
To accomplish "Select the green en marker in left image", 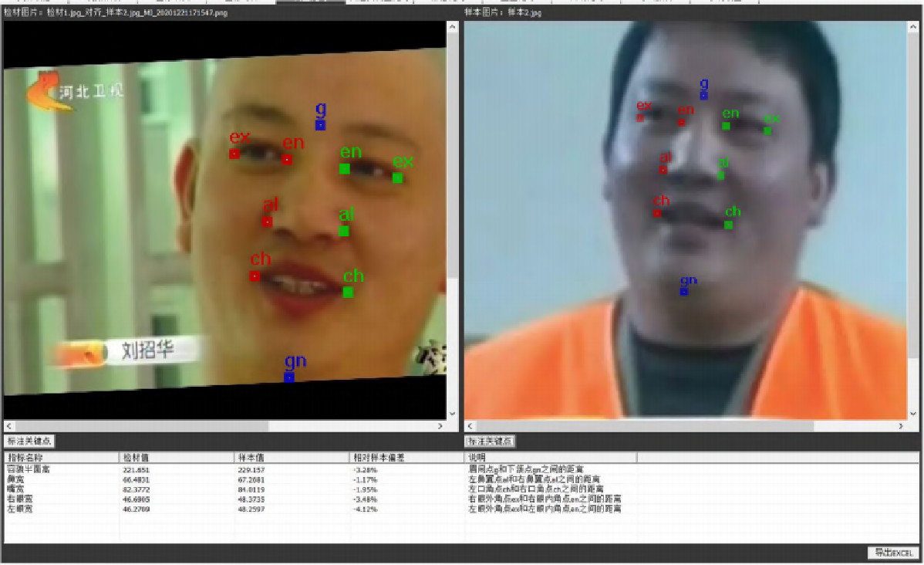I will pyautogui.click(x=345, y=168).
